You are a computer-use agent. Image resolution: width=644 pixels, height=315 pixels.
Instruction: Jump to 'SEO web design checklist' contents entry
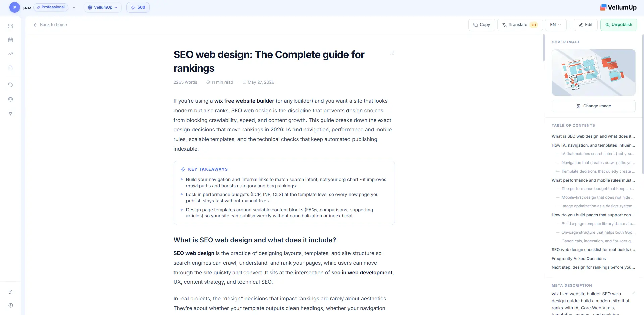pos(593,250)
